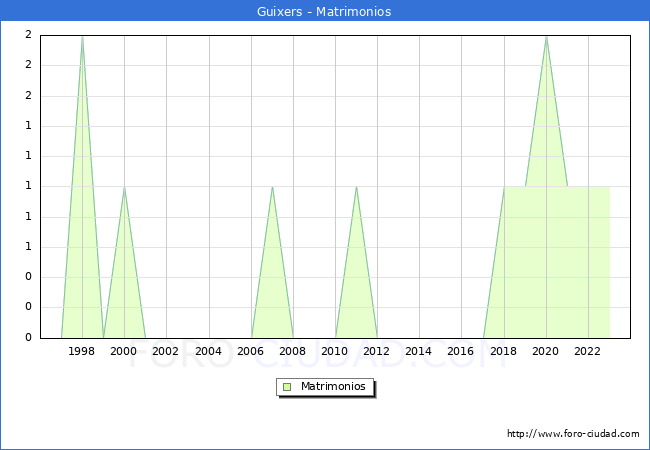Select the 2006 x-axis label
Viewport: 650px width, 450px height.
(x=251, y=351)
